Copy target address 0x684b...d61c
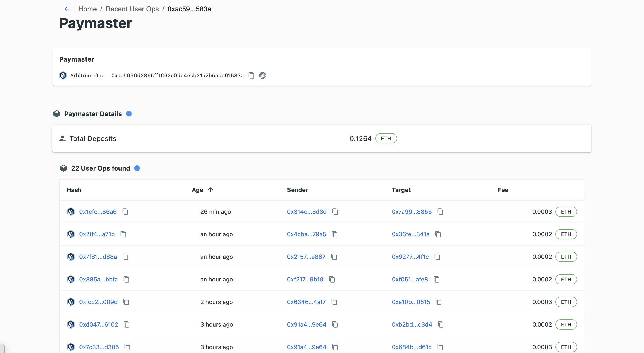Viewport: 644px width, 353px height. (440, 347)
